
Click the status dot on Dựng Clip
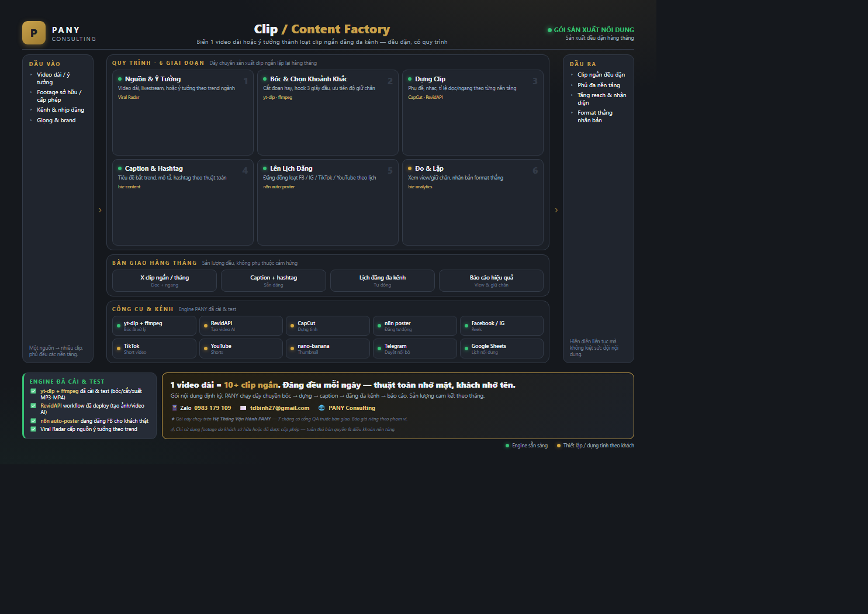click(x=410, y=79)
